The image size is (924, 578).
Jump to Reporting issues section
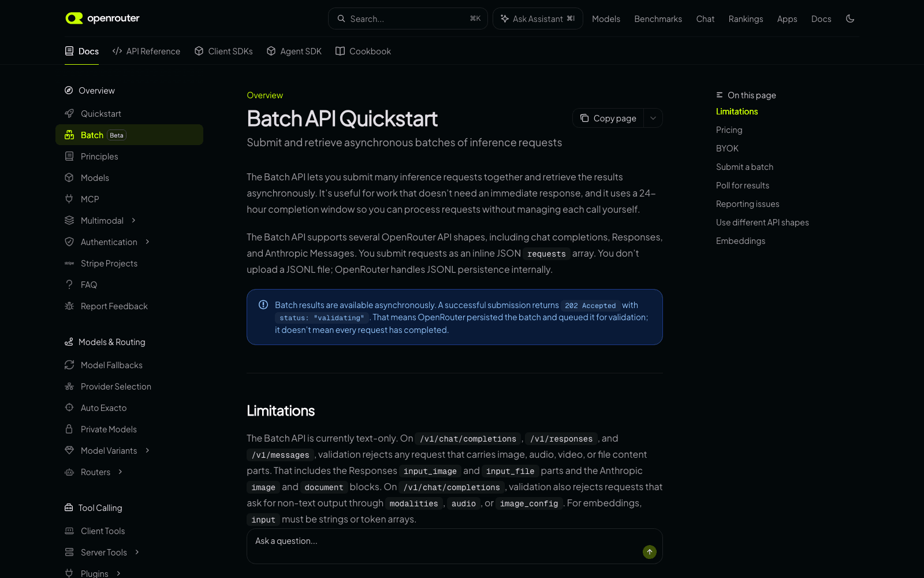tap(747, 204)
